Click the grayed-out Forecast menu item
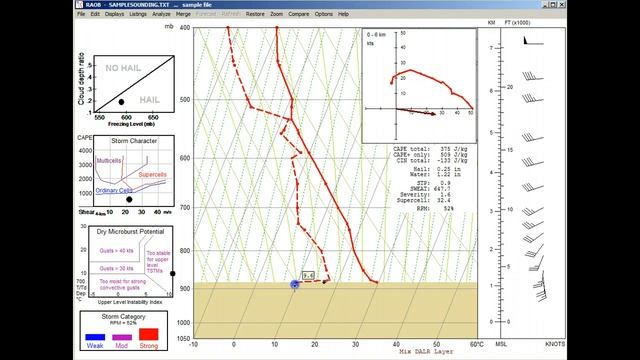The image size is (640, 360). pyautogui.click(x=206, y=14)
